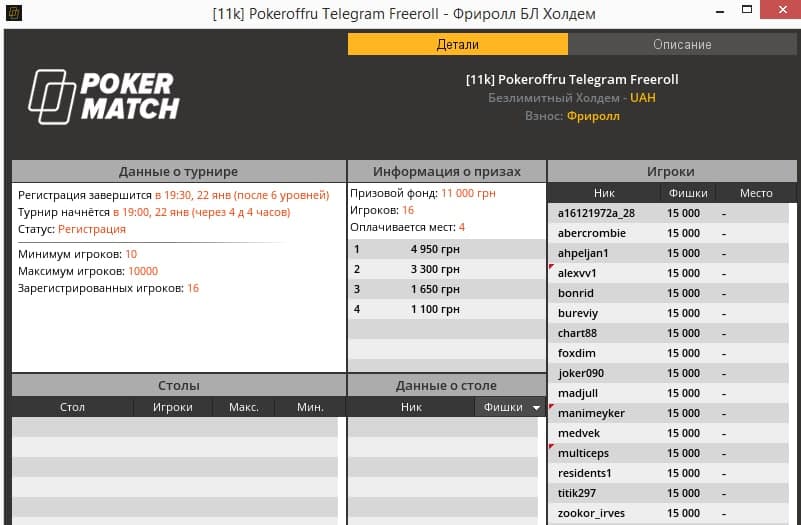Viewport: 801px width, 525px height.
Task: Click the Мин. column header
Action: tap(311, 407)
